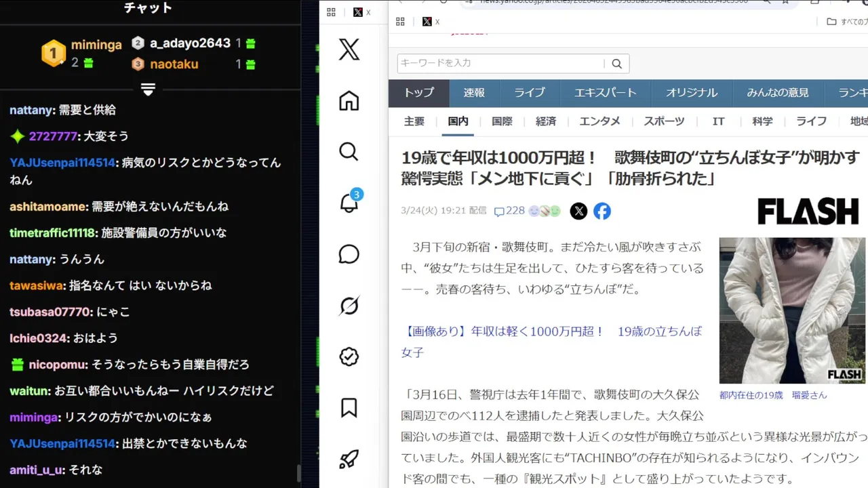
Task: Open the Grok slashed-circle icon
Action: pyautogui.click(x=349, y=306)
